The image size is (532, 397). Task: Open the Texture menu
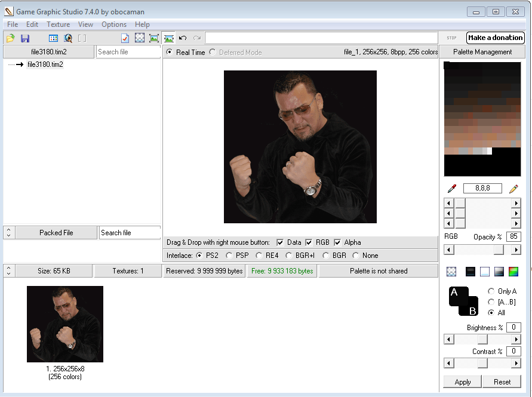(58, 24)
